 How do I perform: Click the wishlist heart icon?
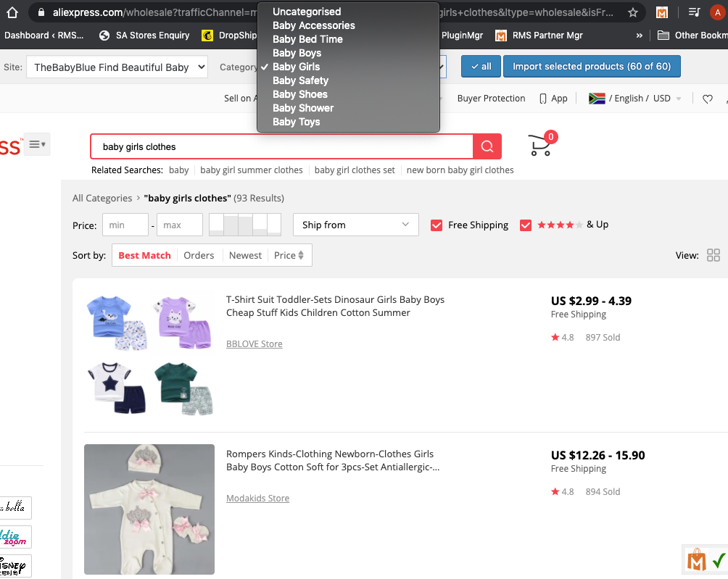(708, 99)
